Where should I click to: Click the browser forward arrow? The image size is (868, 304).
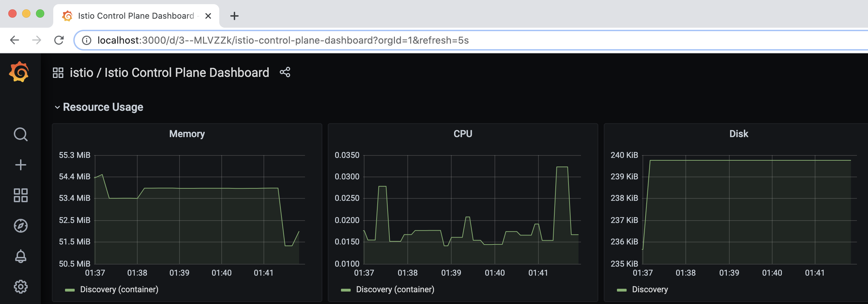37,40
